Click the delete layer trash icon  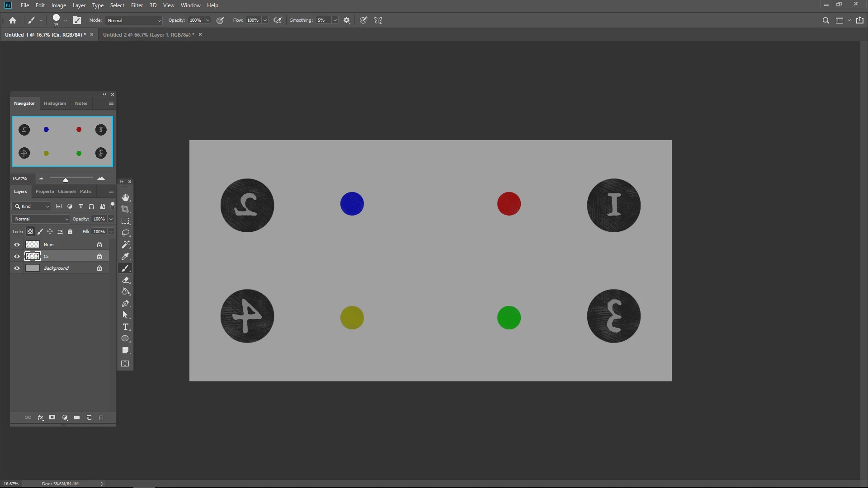[101, 418]
